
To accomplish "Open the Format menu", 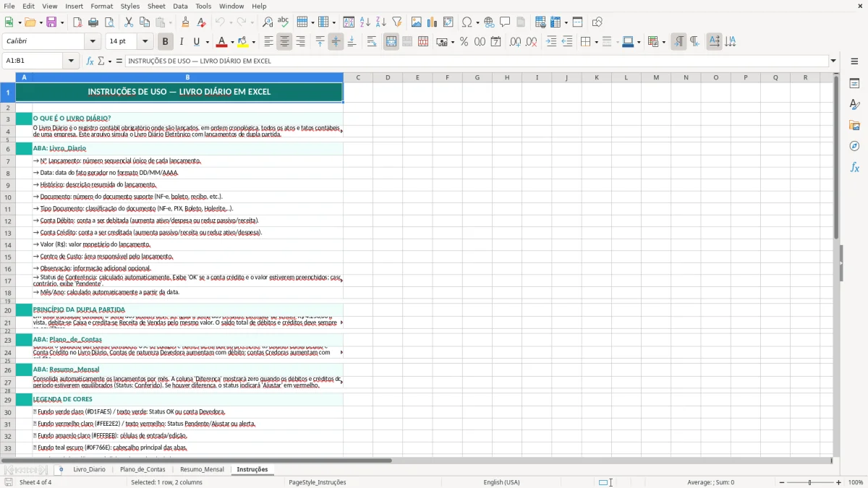I will click(101, 6).
